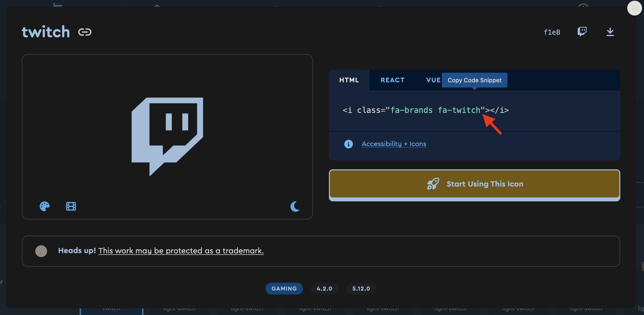The height and width of the screenshot is (315, 644).
Task: Open Accessibility + Icons link
Action: pos(394,144)
